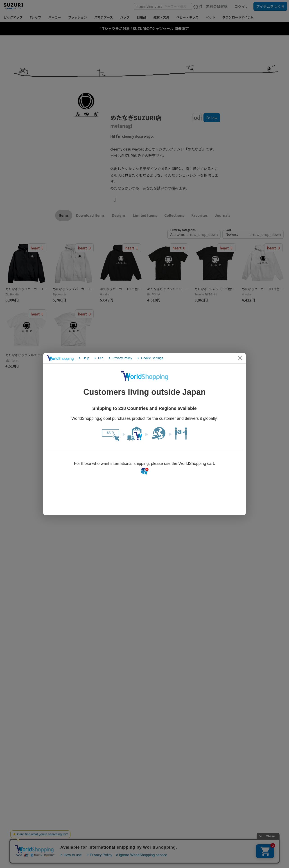
Task: Open the ベビー・キッズ category menu
Action: coord(187,17)
